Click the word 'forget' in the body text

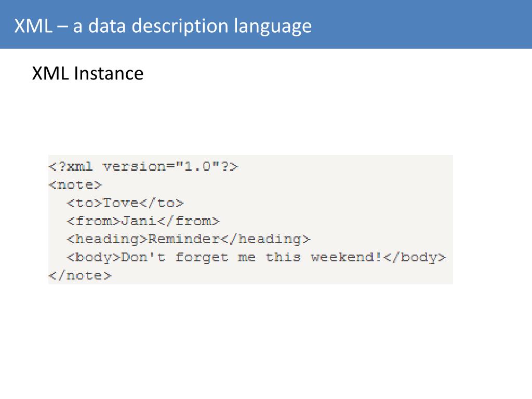(x=202, y=258)
